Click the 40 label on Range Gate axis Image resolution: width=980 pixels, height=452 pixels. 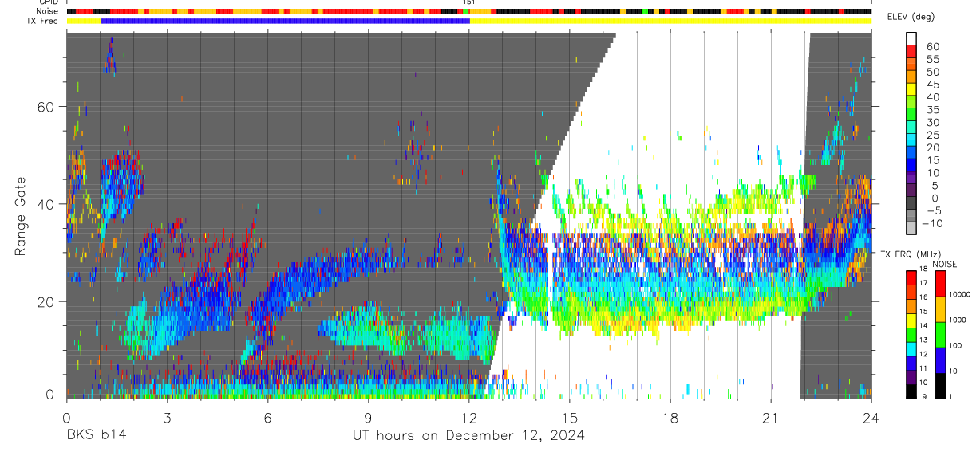[45, 204]
